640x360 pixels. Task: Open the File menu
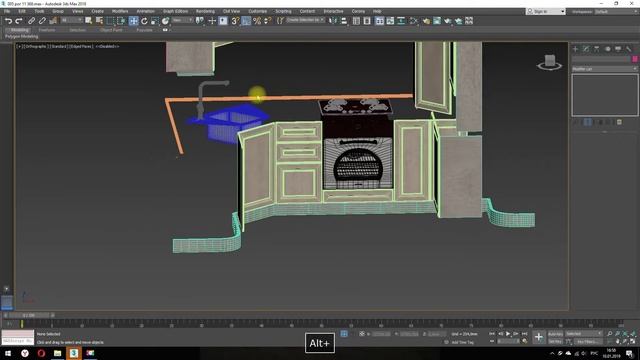tap(7, 11)
